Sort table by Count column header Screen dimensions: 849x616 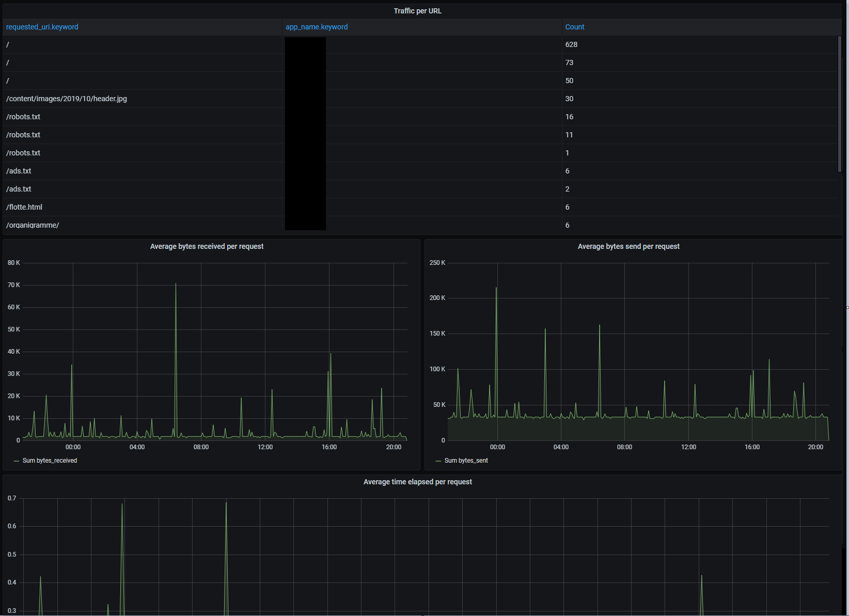coord(575,27)
